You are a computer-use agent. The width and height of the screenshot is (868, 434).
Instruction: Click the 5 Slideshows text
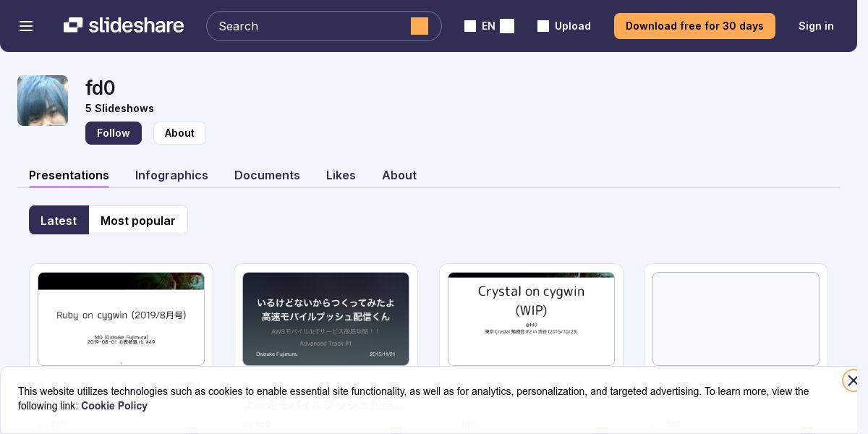coord(119,109)
